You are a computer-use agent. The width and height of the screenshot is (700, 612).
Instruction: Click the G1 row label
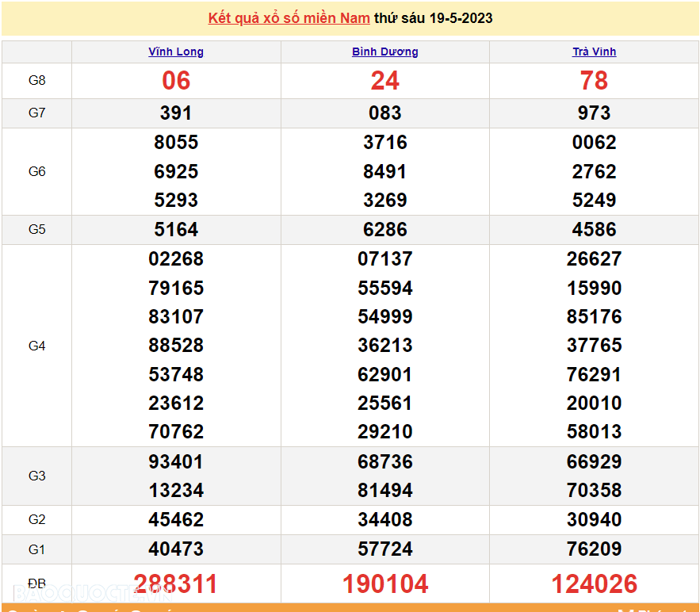(37, 549)
